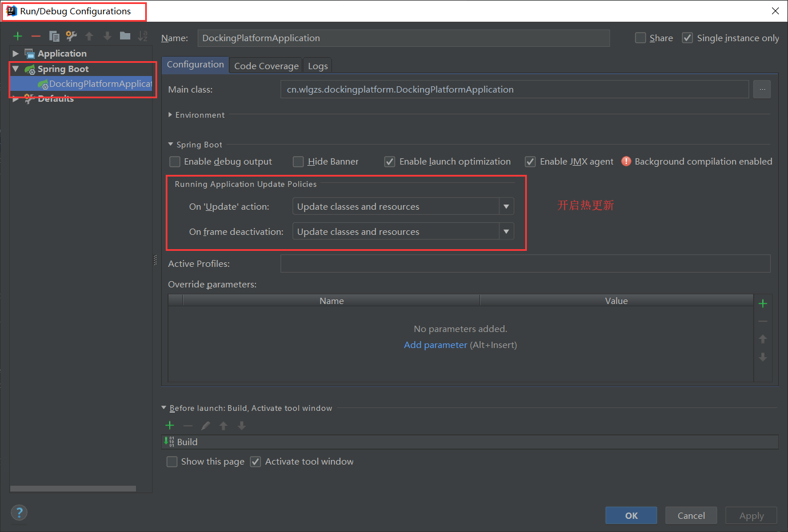Click the Add parameter link

click(435, 345)
